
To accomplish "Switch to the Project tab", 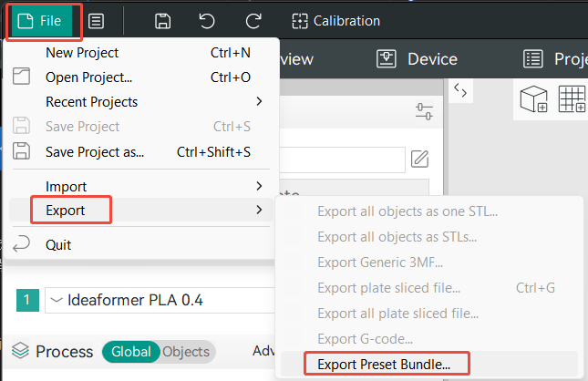I will [555, 59].
